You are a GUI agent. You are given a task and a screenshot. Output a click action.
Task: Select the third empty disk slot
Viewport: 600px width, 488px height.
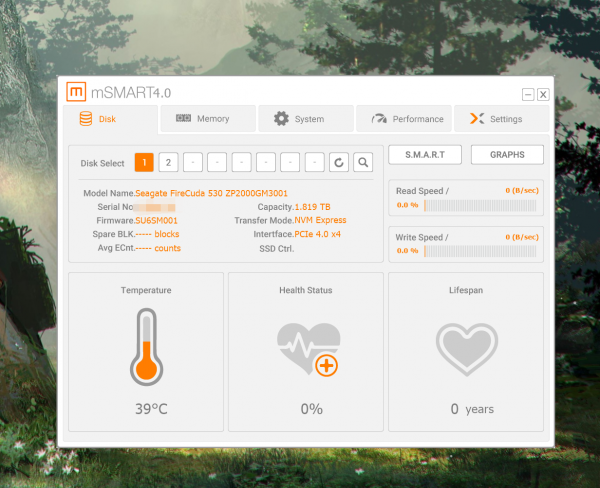pos(242,162)
